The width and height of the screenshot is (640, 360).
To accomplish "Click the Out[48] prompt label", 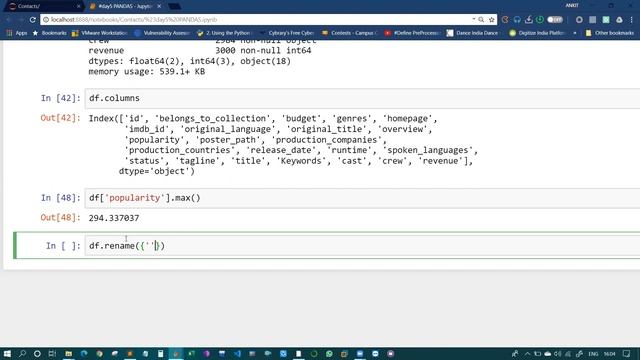I will pos(60,218).
